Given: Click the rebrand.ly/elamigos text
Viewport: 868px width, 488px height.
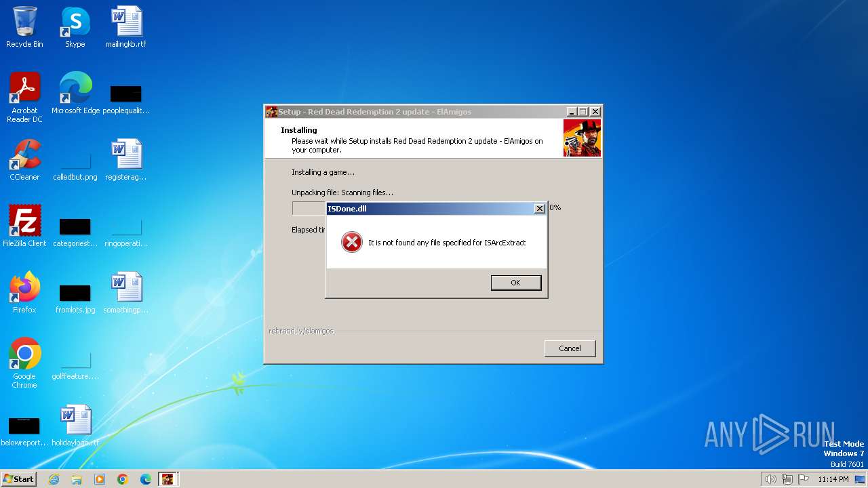Looking at the screenshot, I should (x=301, y=331).
